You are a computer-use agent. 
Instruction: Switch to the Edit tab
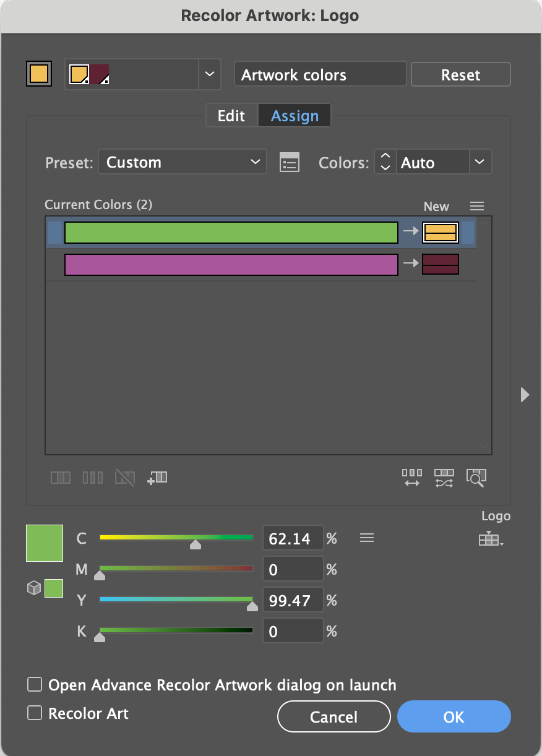click(231, 115)
